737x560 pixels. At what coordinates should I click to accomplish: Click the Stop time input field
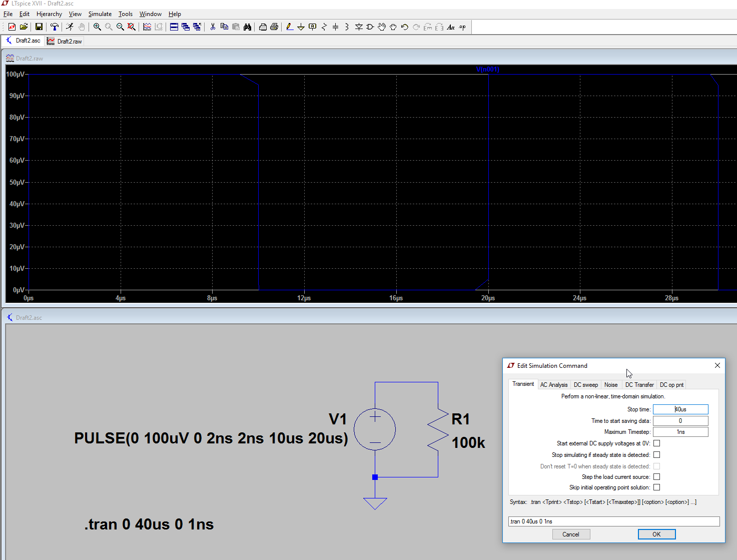[x=680, y=409]
